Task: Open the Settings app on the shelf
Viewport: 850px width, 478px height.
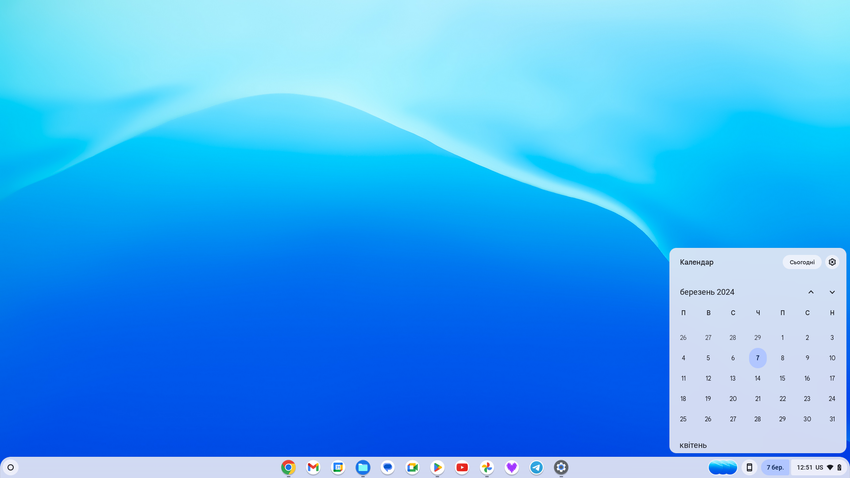Action: 561,467
